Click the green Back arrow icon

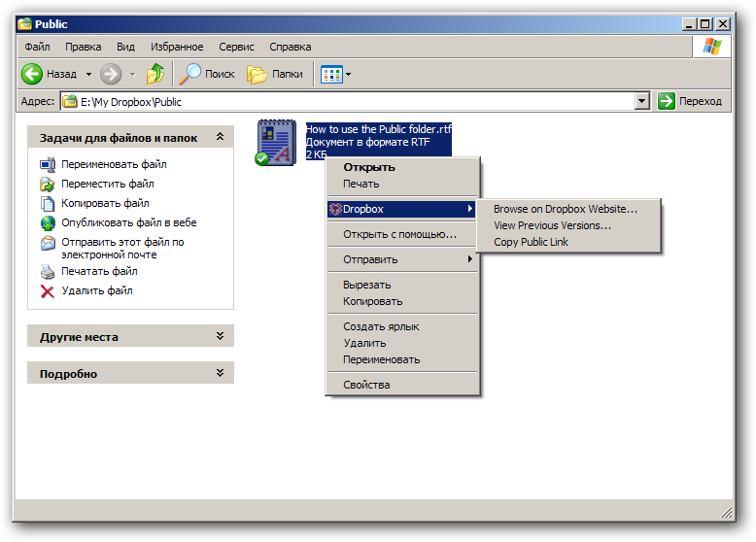click(32, 74)
